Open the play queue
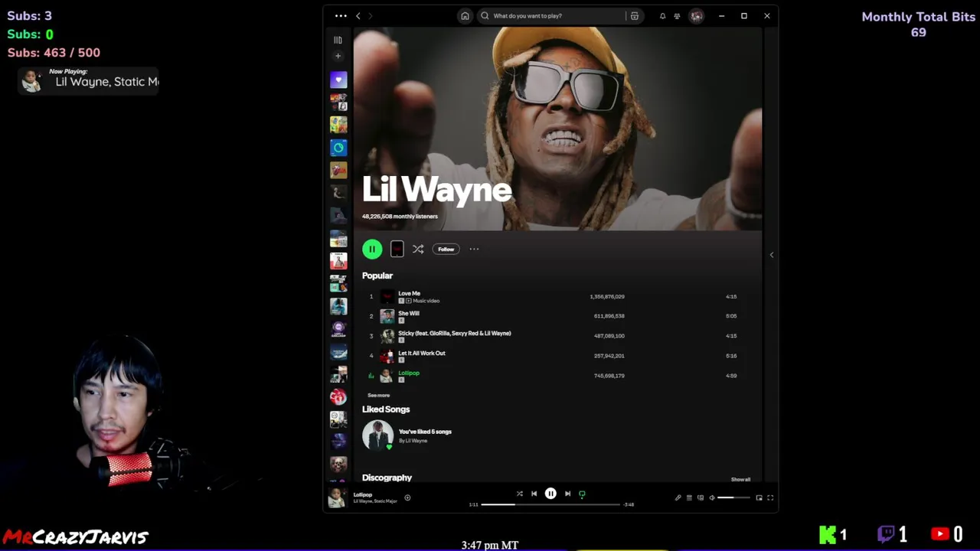This screenshot has width=980, height=551. click(689, 497)
